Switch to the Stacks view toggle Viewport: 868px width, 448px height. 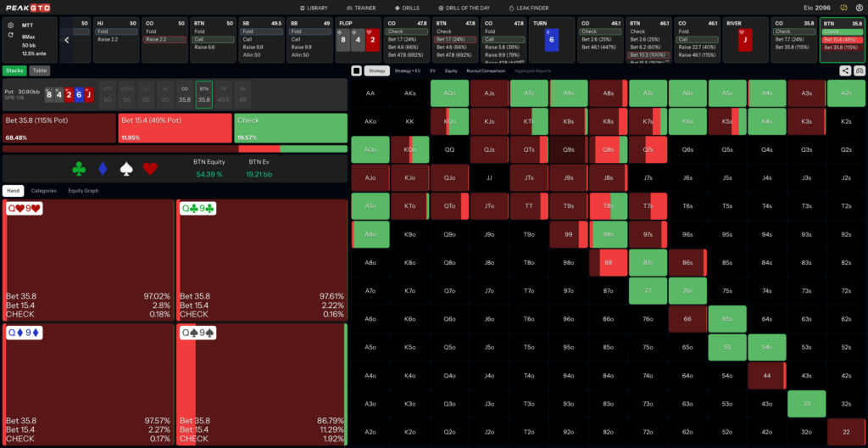15,70
